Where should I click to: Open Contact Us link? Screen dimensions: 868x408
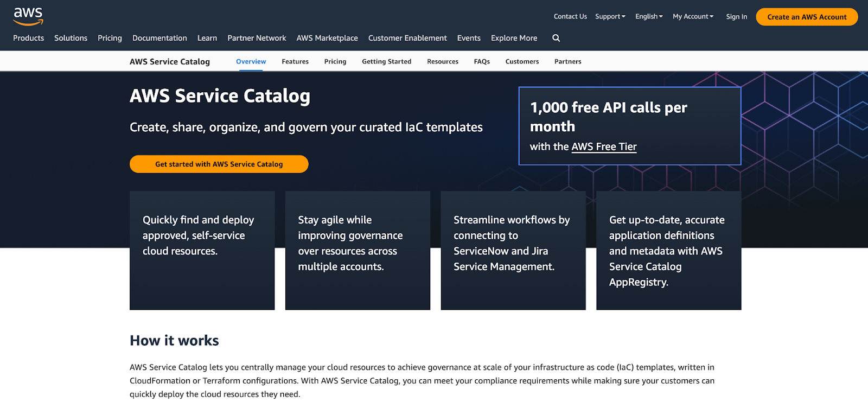click(570, 17)
